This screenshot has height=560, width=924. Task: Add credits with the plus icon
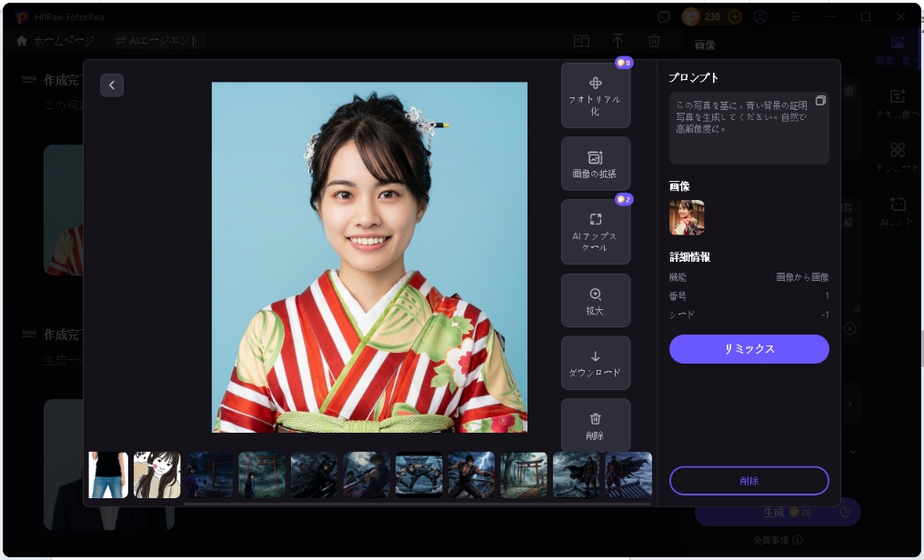tap(734, 16)
